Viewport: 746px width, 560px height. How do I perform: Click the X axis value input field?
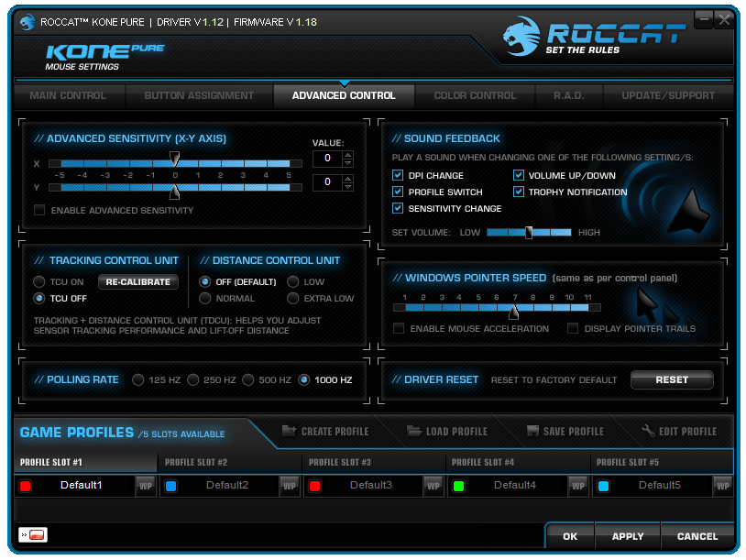click(326, 159)
